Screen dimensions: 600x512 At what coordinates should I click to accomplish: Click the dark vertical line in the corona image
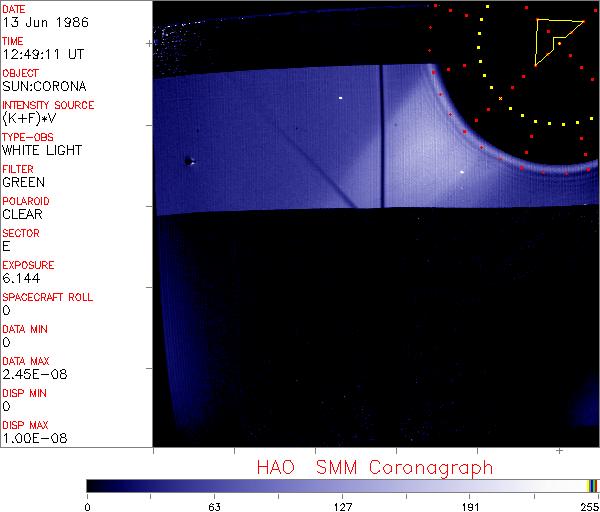(x=382, y=140)
